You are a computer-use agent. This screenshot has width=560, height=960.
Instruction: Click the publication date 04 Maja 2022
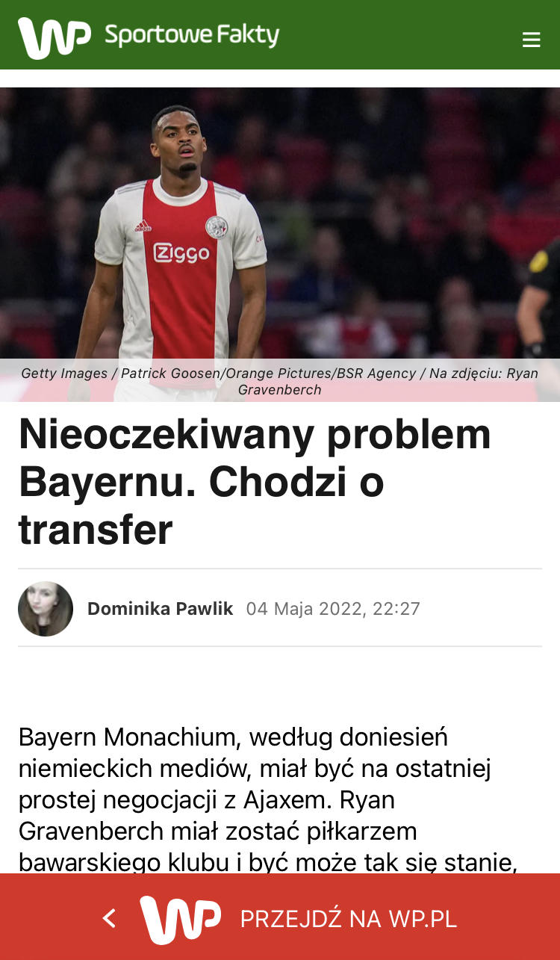point(333,609)
